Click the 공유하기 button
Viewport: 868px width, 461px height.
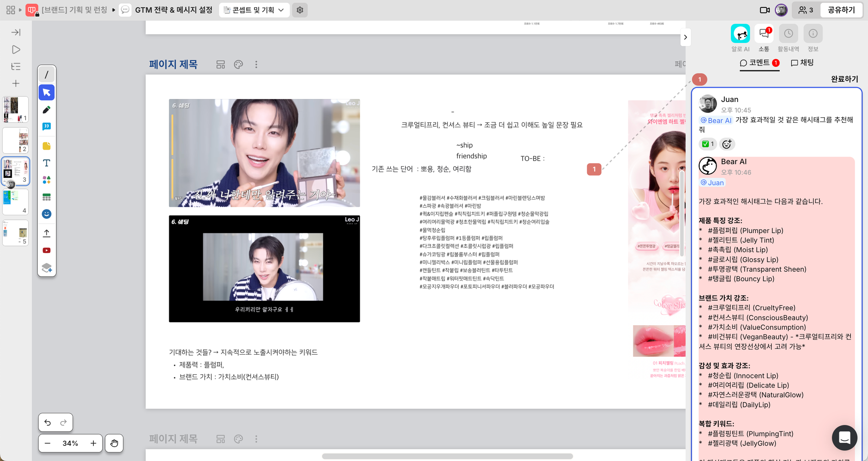[841, 10]
